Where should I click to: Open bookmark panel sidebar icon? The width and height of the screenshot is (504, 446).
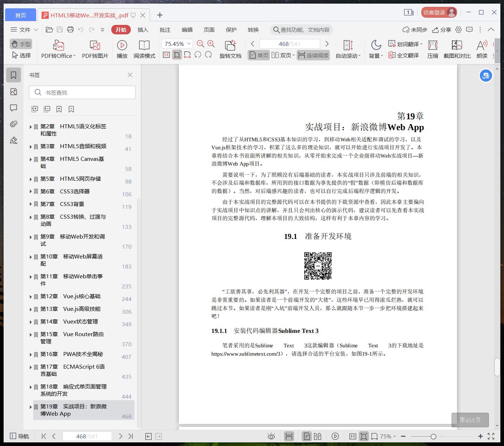point(14,75)
